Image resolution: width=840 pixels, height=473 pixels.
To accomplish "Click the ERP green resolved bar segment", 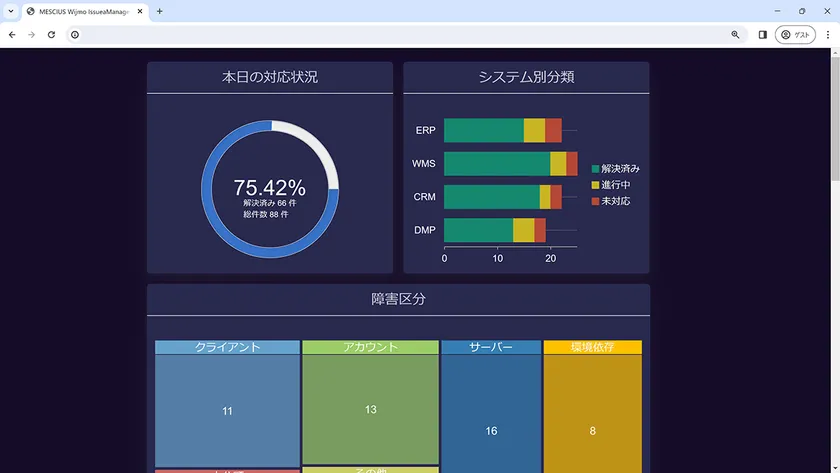I will (x=484, y=131).
